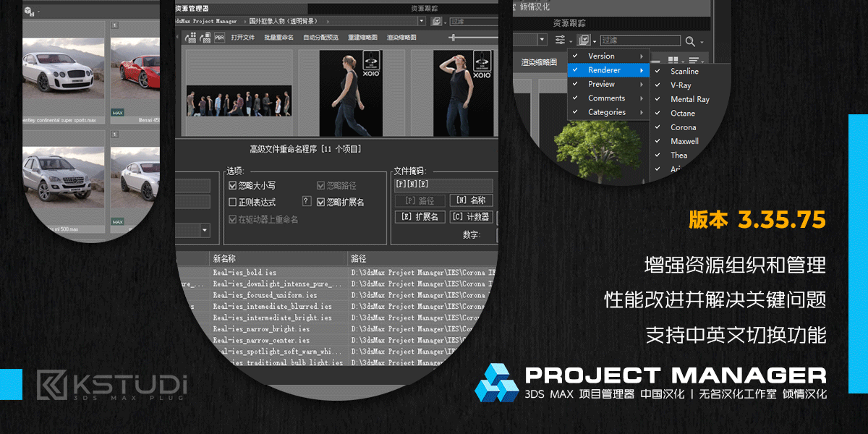Toggle the 忽略大小写 checkbox
This screenshot has width=868, height=434.
pos(232,186)
